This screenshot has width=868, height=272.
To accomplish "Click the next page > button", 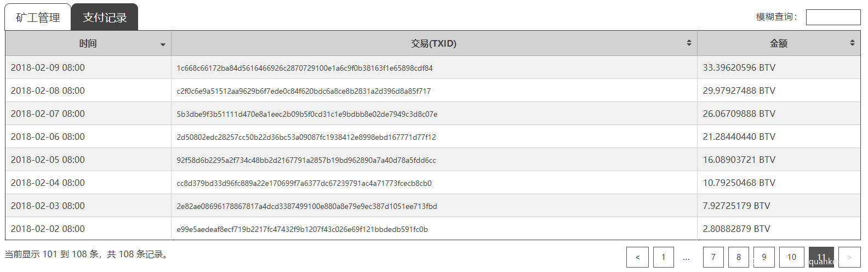I will coord(849,257).
